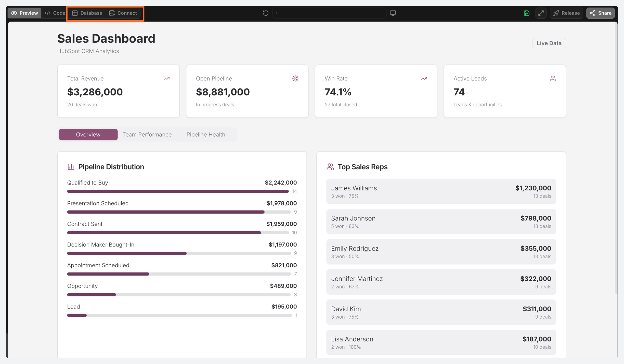Switch to Preview mode
624x364 pixels.
(24, 13)
